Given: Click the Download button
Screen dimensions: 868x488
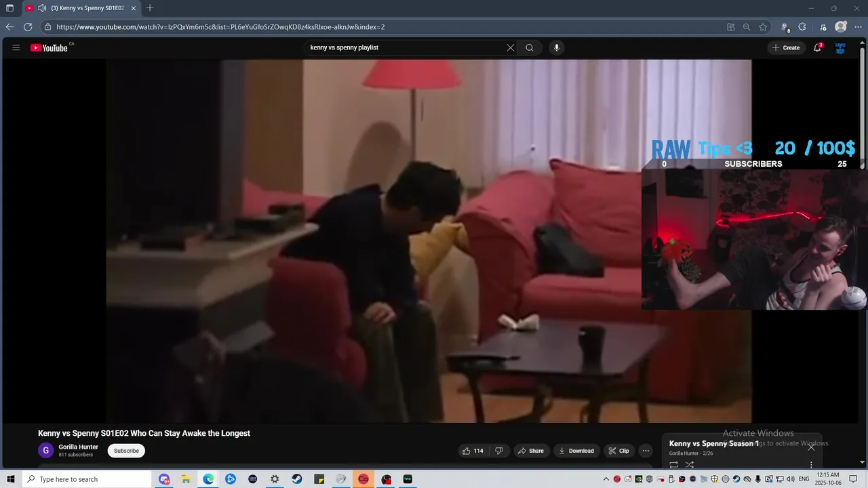Looking at the screenshot, I should coord(576,451).
